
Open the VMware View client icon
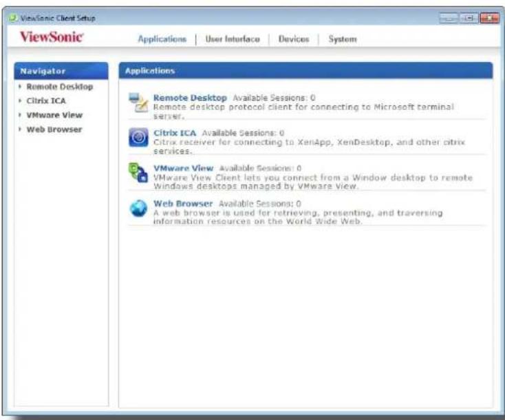[138, 173]
